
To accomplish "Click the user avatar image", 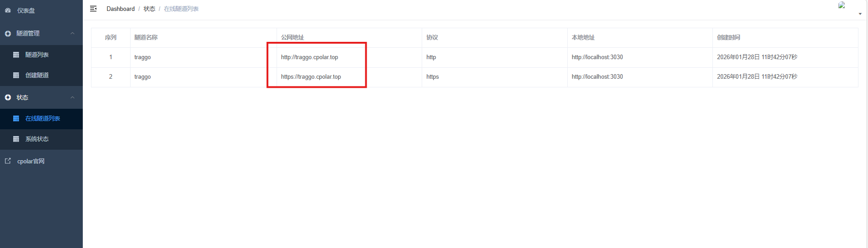I will [842, 5].
